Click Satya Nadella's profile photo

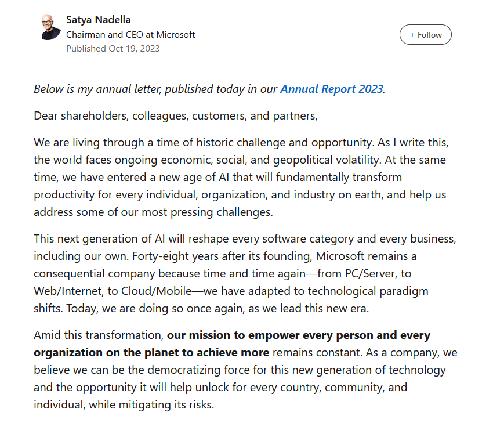[50, 27]
